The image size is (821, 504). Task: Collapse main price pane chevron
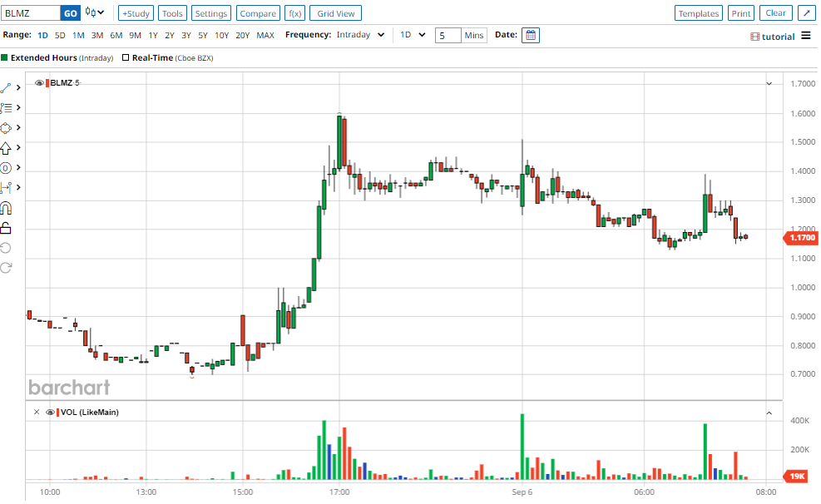coord(769,83)
